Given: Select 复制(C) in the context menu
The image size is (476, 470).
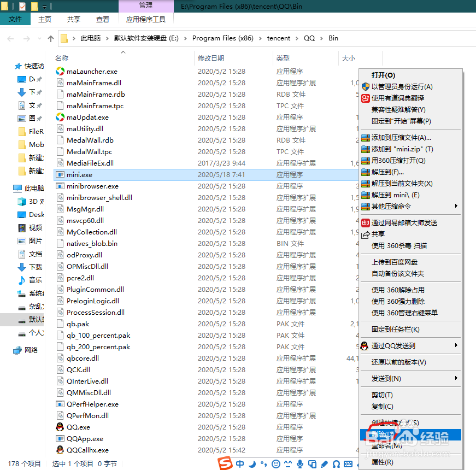Looking at the screenshot, I should (x=411, y=406).
